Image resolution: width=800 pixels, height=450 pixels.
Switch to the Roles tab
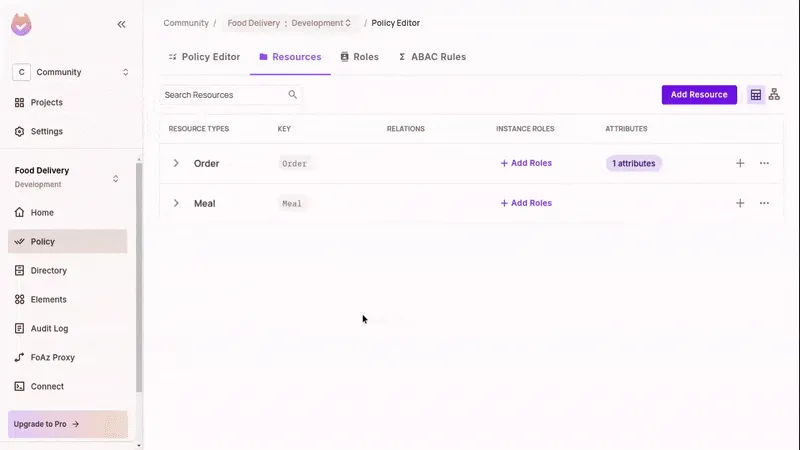(360, 57)
